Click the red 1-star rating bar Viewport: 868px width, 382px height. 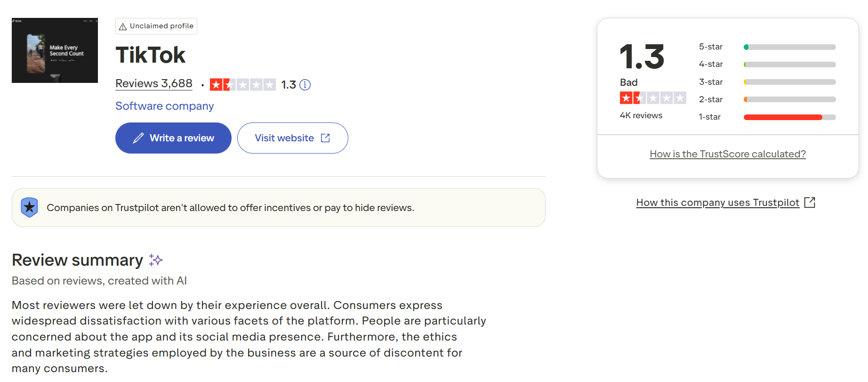pos(783,117)
